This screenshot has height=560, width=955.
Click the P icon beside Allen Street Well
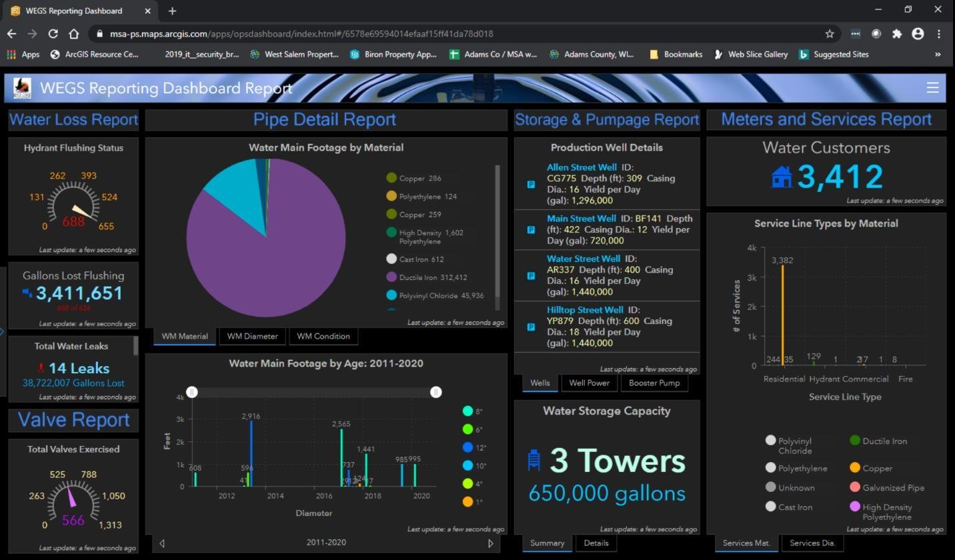tap(530, 184)
